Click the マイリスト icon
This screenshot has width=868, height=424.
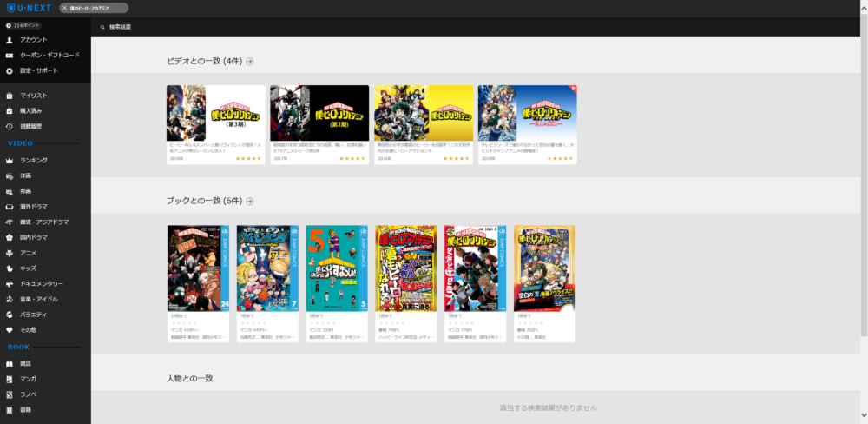(x=10, y=96)
